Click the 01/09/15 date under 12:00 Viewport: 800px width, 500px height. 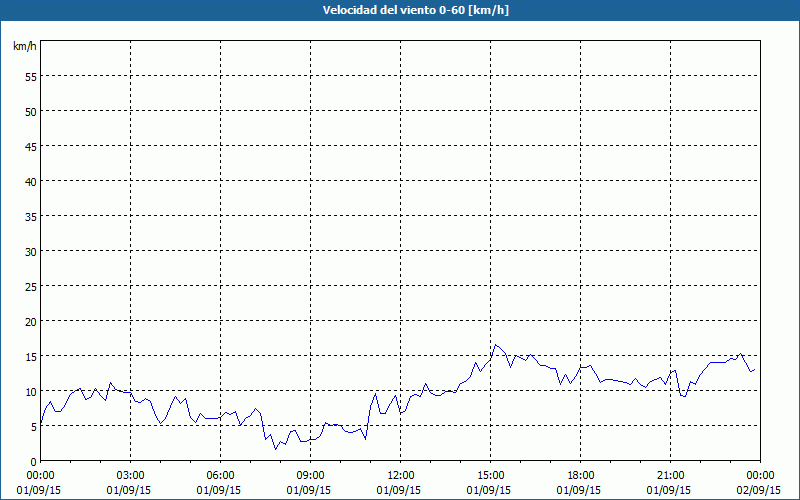[x=399, y=490]
